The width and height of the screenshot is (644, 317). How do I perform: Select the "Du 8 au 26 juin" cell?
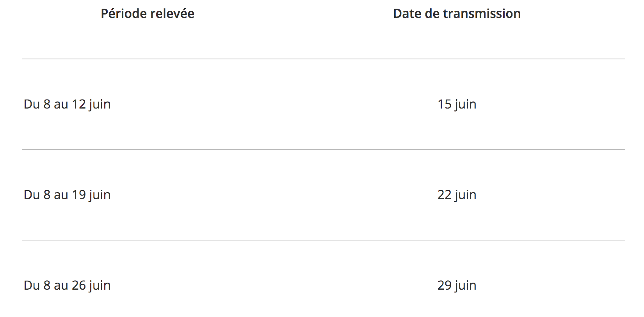pyautogui.click(x=67, y=285)
